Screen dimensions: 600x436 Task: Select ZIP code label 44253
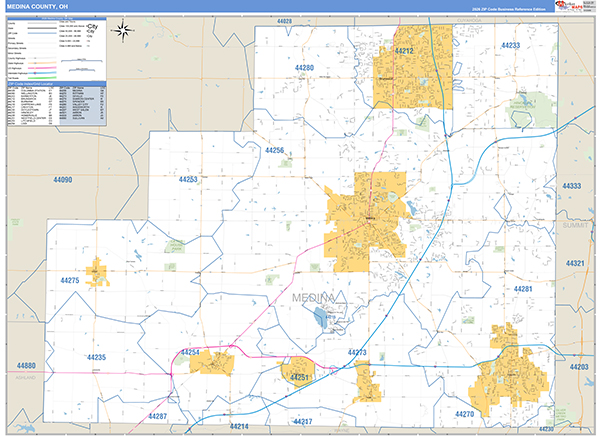[x=188, y=179]
